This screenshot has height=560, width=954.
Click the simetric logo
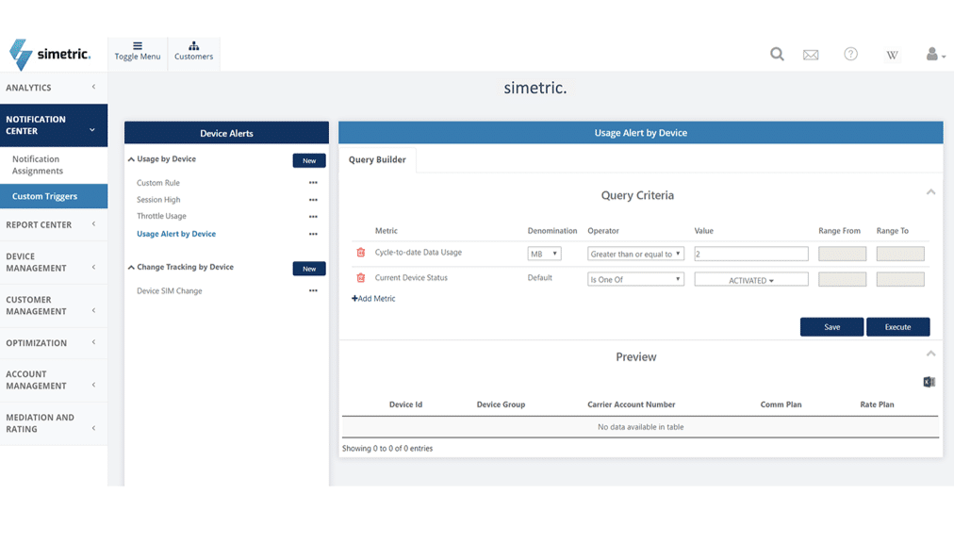50,54
